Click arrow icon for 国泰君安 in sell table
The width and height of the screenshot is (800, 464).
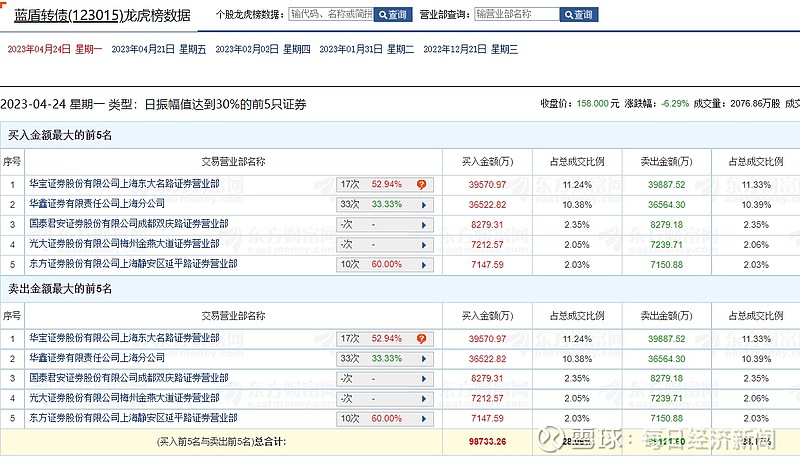pos(424,379)
